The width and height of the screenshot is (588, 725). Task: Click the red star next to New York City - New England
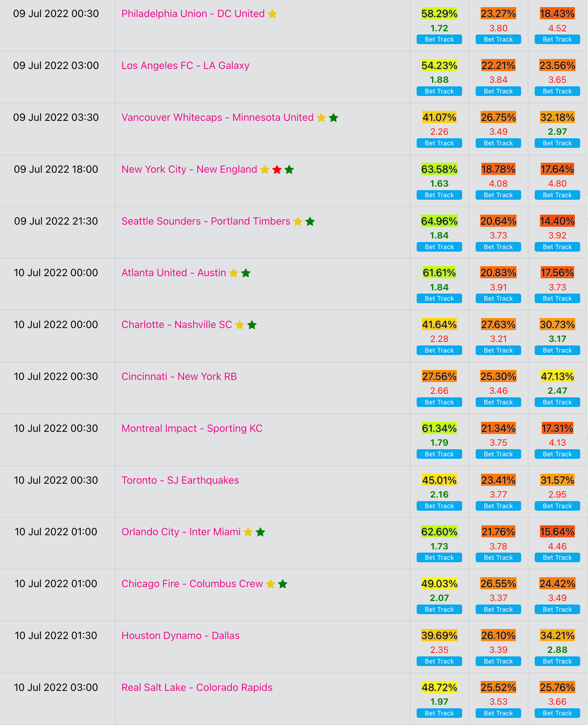(x=277, y=170)
